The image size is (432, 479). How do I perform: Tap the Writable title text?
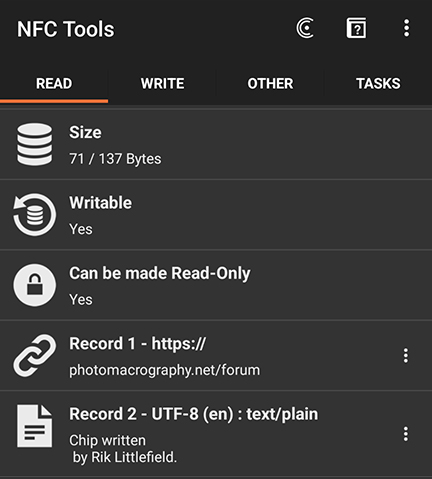[100, 203]
